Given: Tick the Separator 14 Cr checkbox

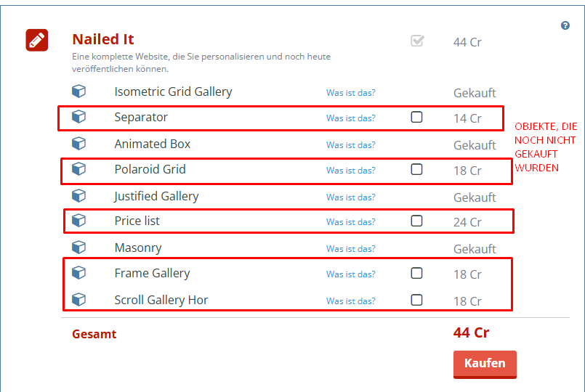Looking at the screenshot, I should [x=416, y=117].
